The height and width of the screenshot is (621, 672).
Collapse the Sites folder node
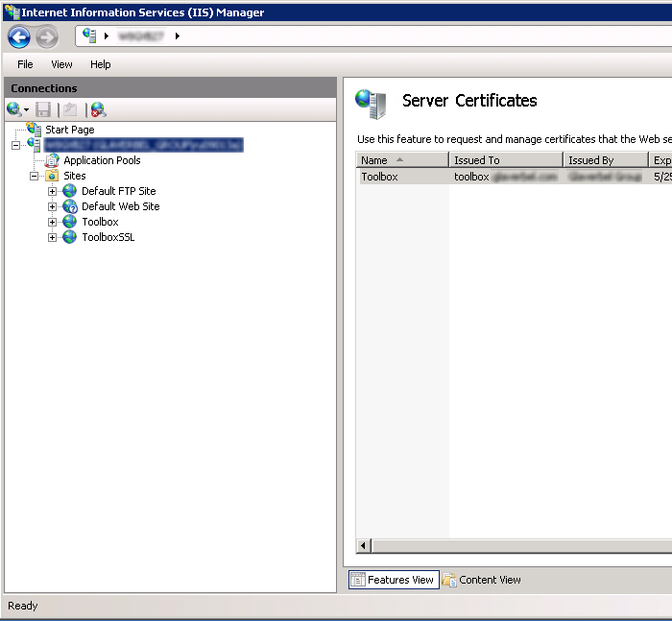point(35,176)
